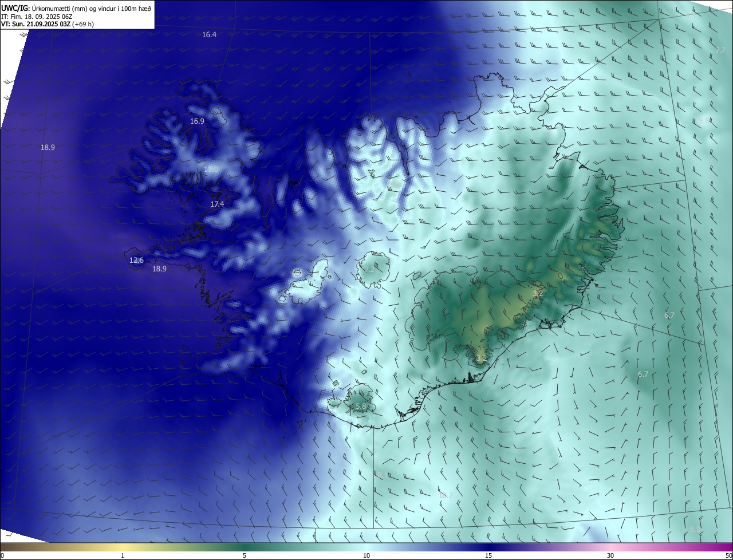Click the 17.4 value label
The image size is (733, 560).
[217, 204]
